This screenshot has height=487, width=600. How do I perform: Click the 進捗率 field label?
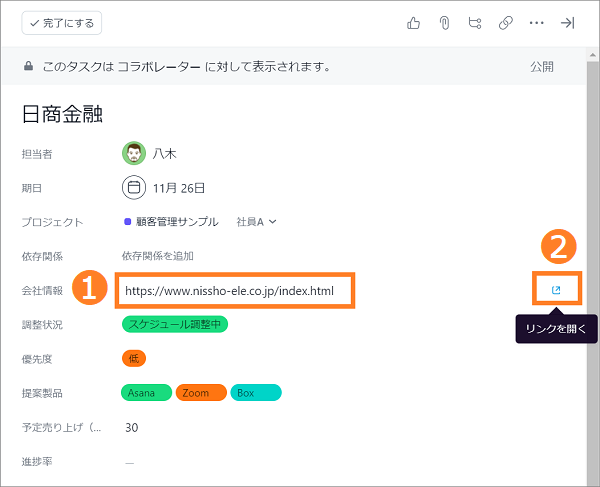[37, 461]
